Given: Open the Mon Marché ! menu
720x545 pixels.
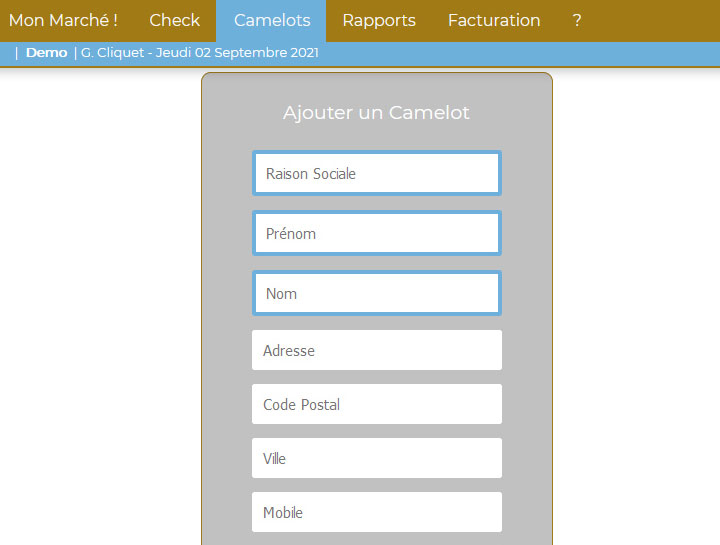Looking at the screenshot, I should click(63, 21).
